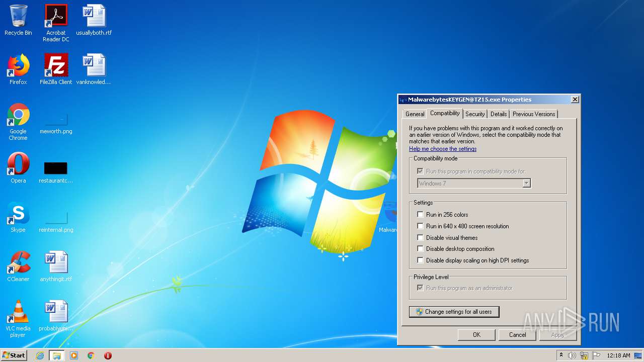This screenshot has width=644, height=362.
Task: Check Disable desktop composition
Action: (x=420, y=249)
